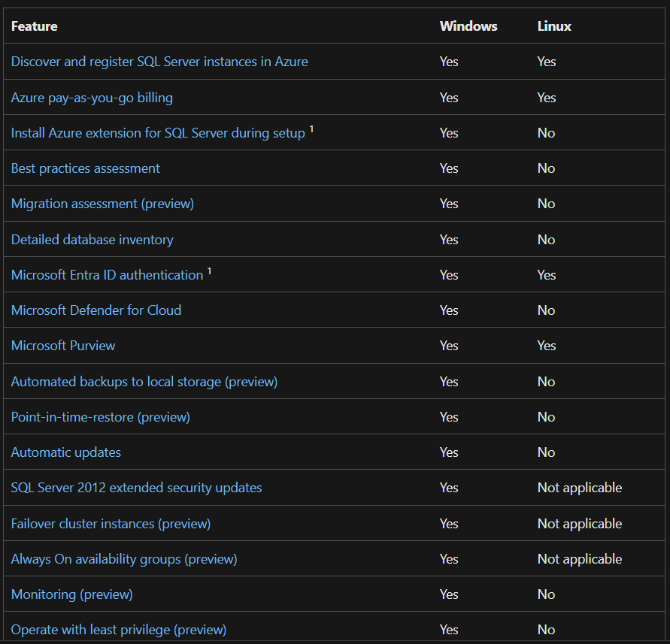Open Microsoft Entra ID authentication link

coord(107,275)
